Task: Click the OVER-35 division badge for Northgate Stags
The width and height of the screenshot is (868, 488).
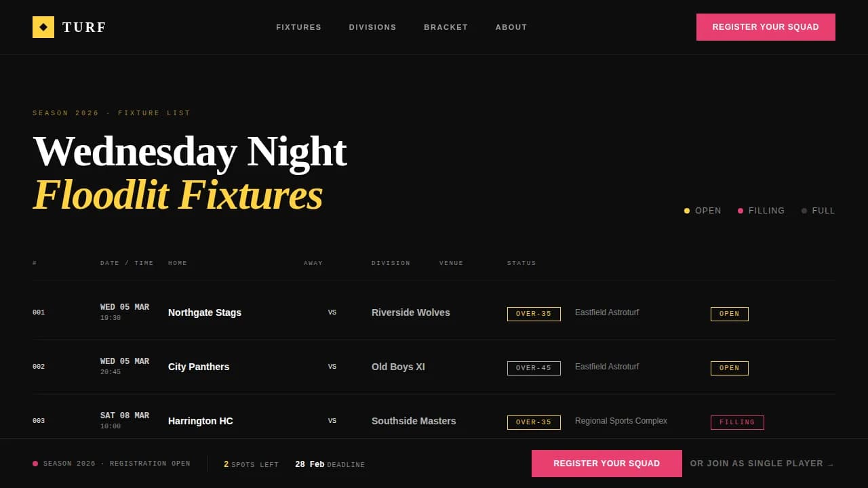Action: (x=534, y=314)
